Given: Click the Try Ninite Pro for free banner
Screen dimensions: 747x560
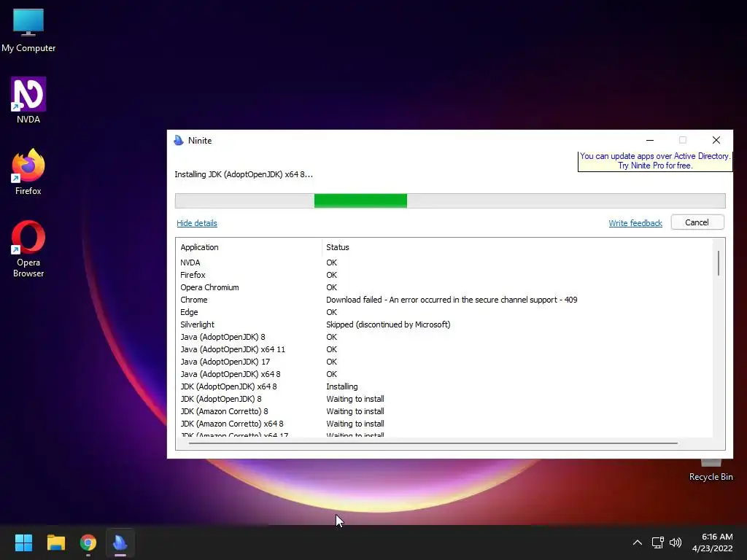Looking at the screenshot, I should point(655,161).
